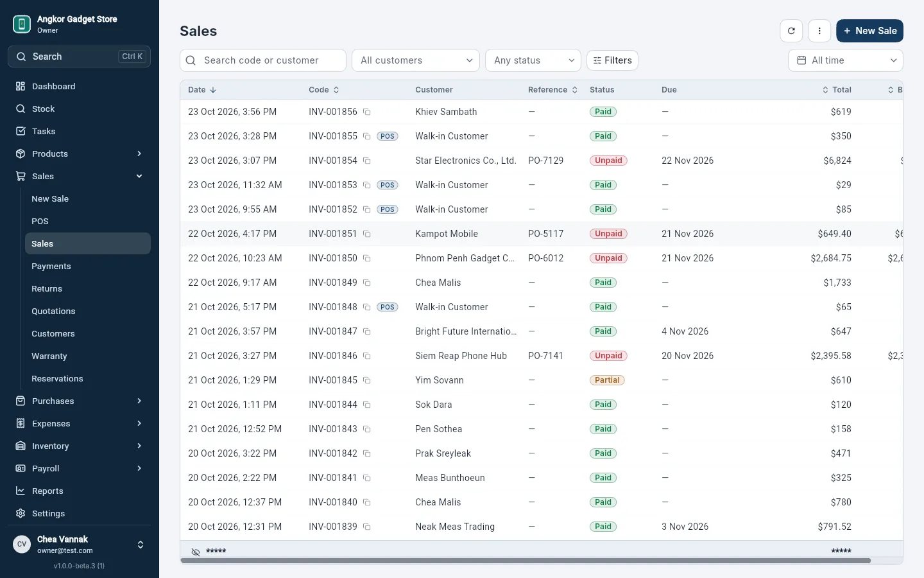924x578 pixels.
Task: Open Tasks in the sidebar
Action: click(80, 131)
